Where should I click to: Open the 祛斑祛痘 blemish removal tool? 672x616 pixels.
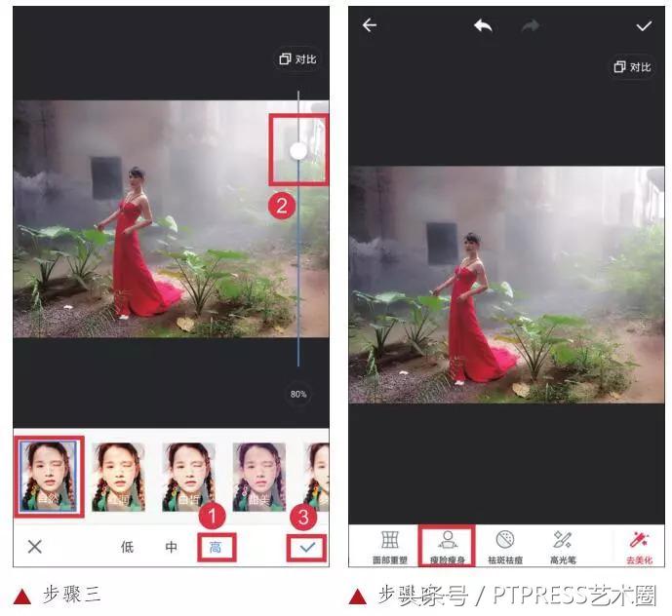[505, 547]
